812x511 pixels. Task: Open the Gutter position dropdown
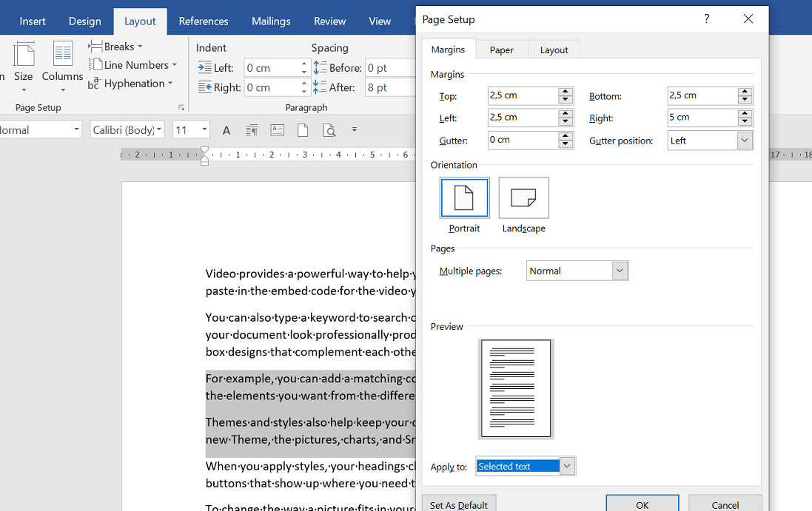(x=745, y=141)
